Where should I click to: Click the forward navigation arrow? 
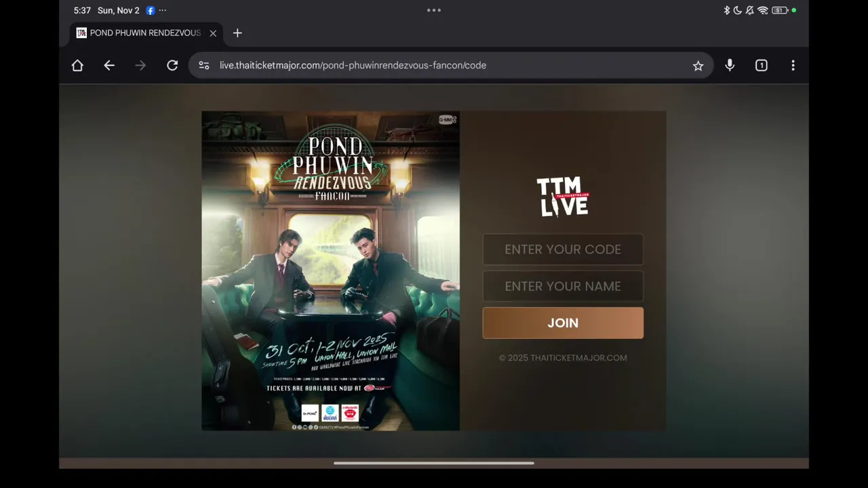coord(140,66)
